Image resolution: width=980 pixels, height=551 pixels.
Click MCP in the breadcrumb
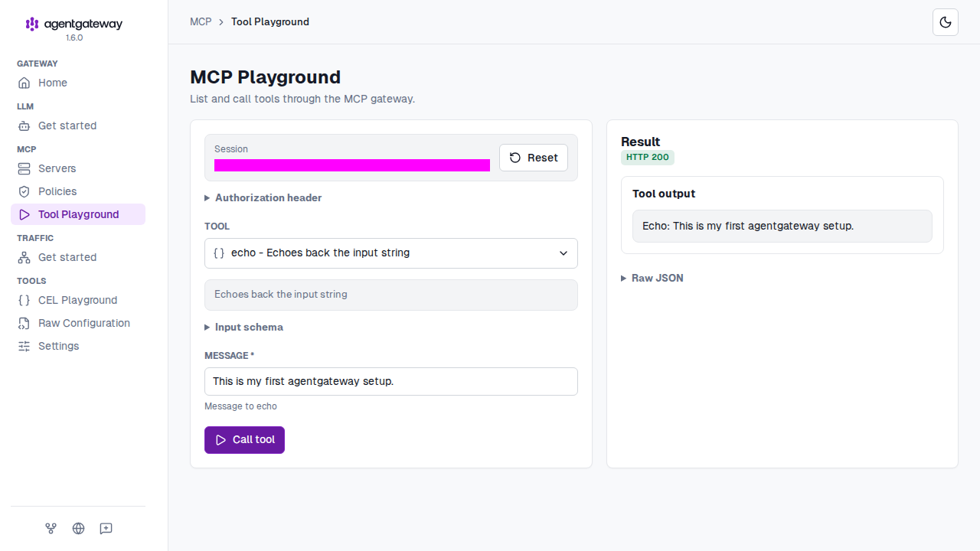tap(201, 21)
